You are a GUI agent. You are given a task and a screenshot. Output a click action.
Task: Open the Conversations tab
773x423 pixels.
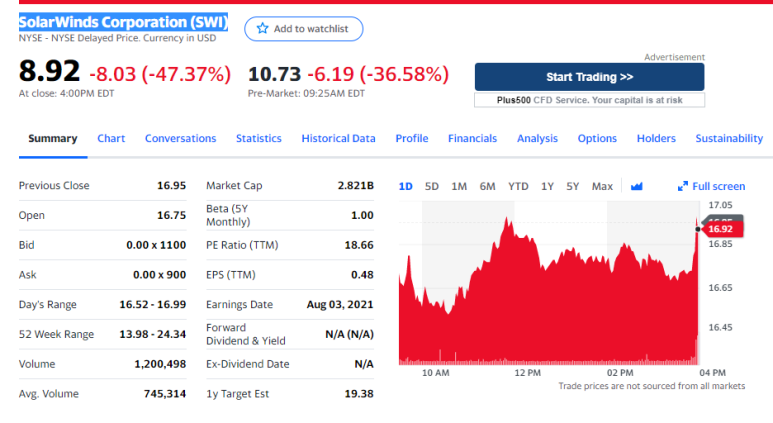point(180,139)
